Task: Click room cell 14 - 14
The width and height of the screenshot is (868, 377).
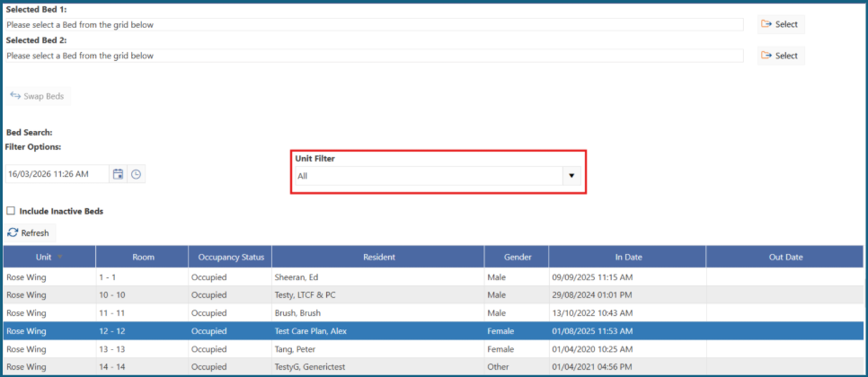Action: click(x=142, y=367)
